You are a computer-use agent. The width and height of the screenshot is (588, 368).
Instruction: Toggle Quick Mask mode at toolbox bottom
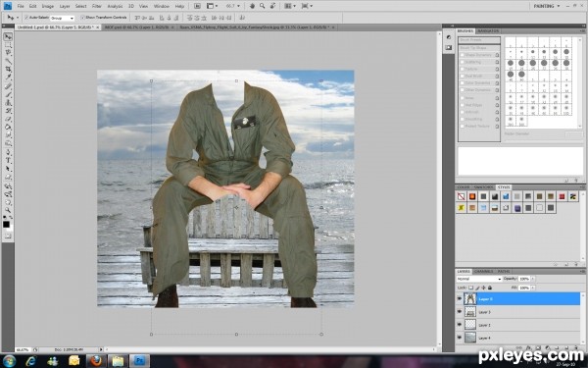point(8,237)
